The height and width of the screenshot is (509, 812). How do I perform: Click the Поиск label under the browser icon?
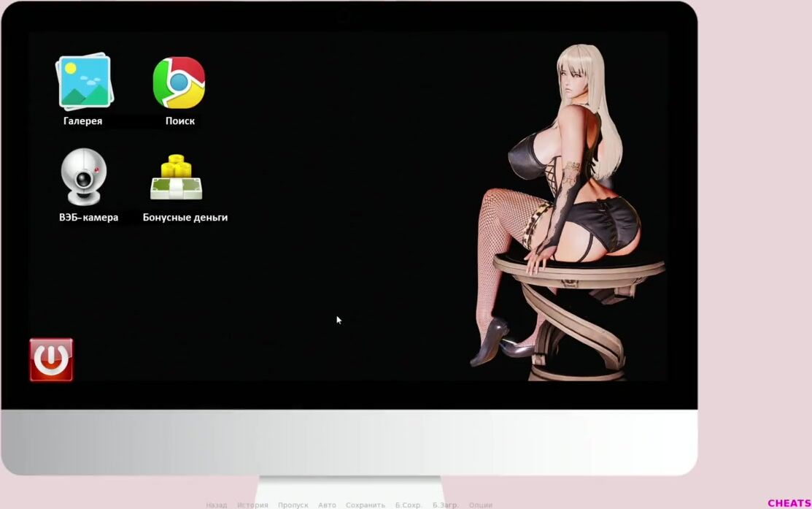pyautogui.click(x=179, y=121)
